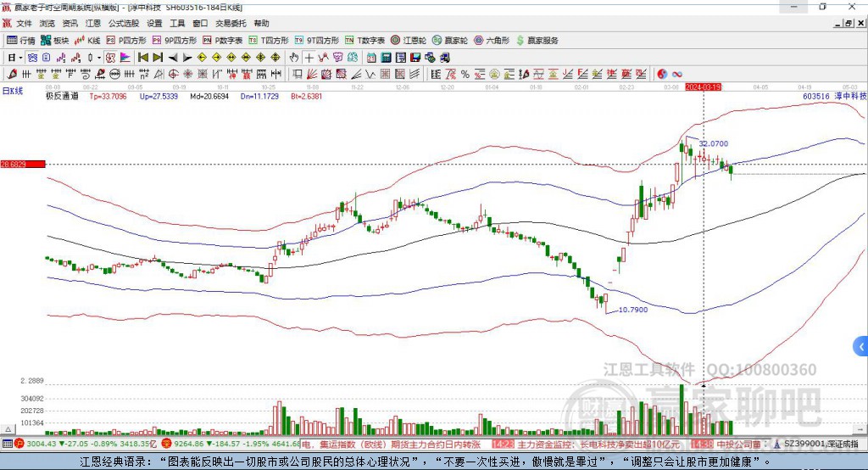
Task: Open the 六角形 hexagon tool
Action: tap(492, 41)
